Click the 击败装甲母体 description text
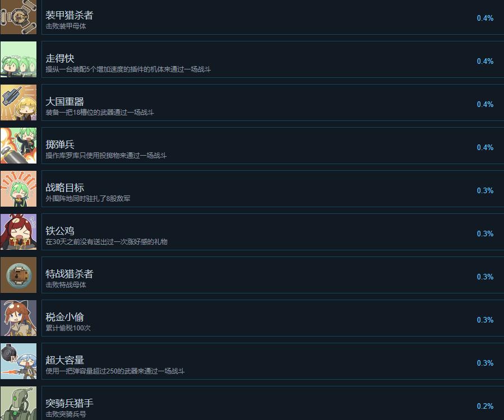 (66, 26)
